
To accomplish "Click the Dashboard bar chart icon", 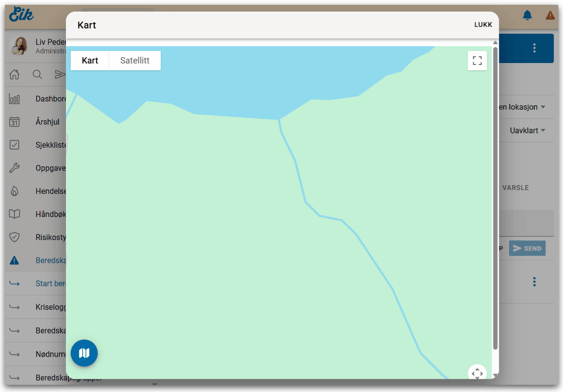I will 14,99.
